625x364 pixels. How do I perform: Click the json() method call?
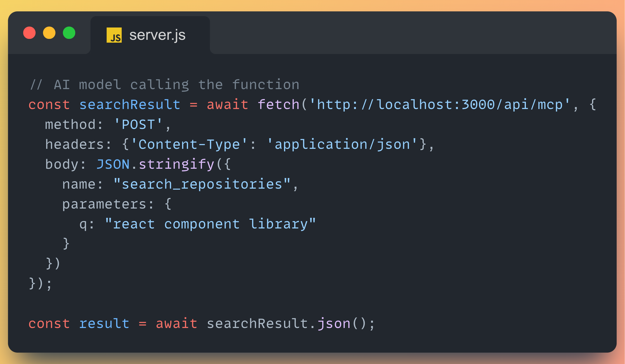tap(334, 324)
